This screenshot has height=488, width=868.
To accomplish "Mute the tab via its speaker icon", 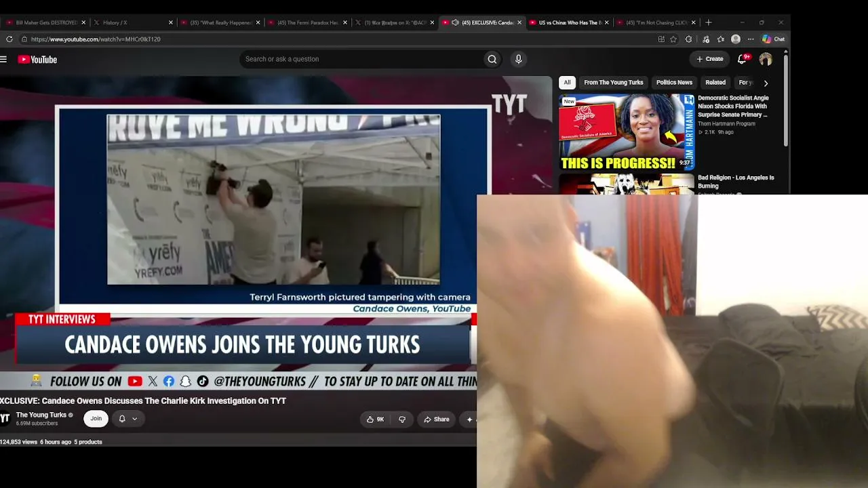I will click(456, 22).
